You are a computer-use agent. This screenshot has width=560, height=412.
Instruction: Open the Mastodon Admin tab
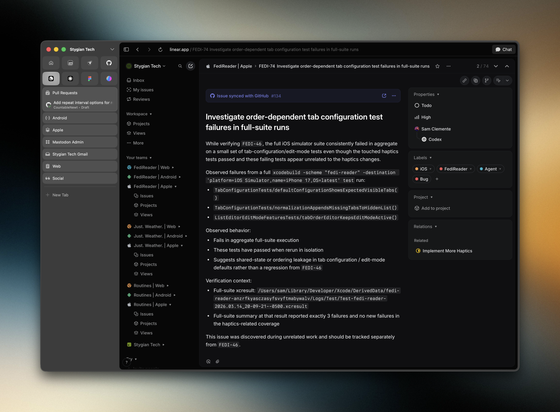click(80, 142)
